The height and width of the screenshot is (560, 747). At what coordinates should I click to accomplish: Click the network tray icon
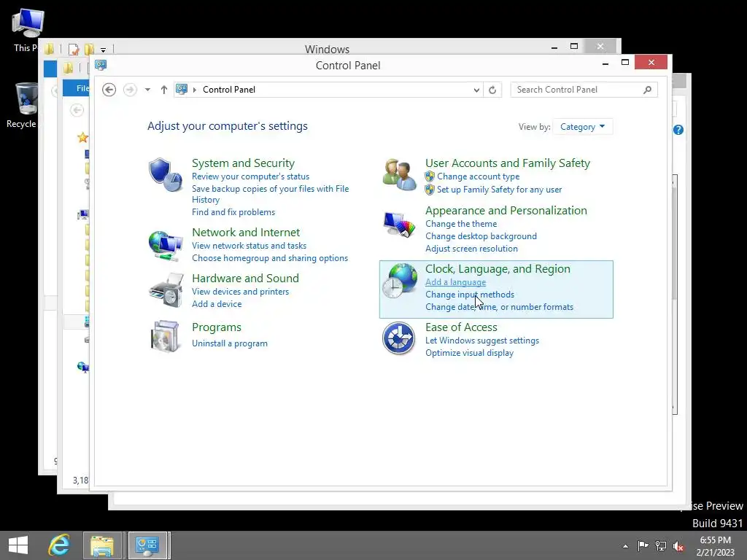(x=661, y=545)
